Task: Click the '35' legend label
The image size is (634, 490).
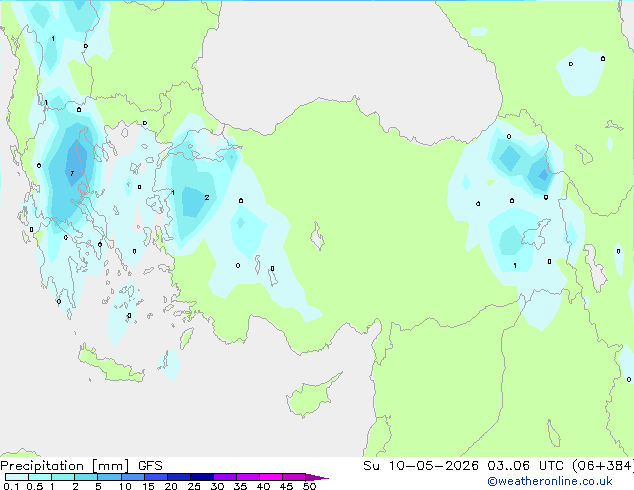Action: 240,486
